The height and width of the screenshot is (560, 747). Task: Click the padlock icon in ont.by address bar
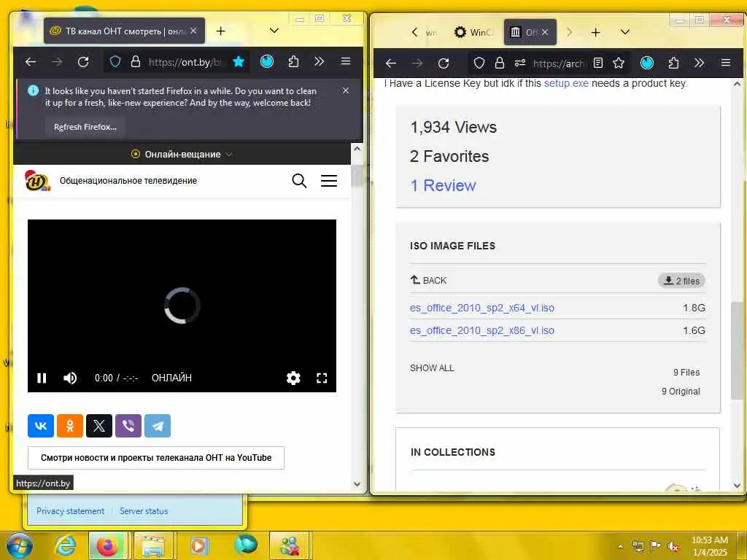135,62
